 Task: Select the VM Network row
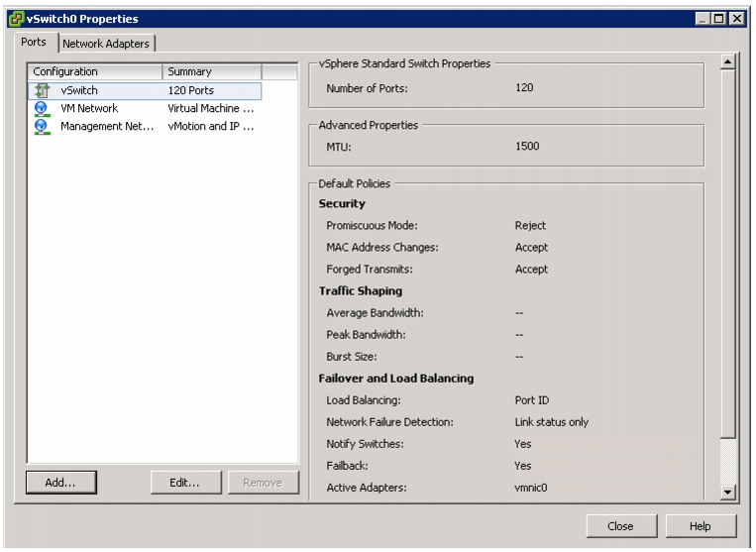point(145,108)
